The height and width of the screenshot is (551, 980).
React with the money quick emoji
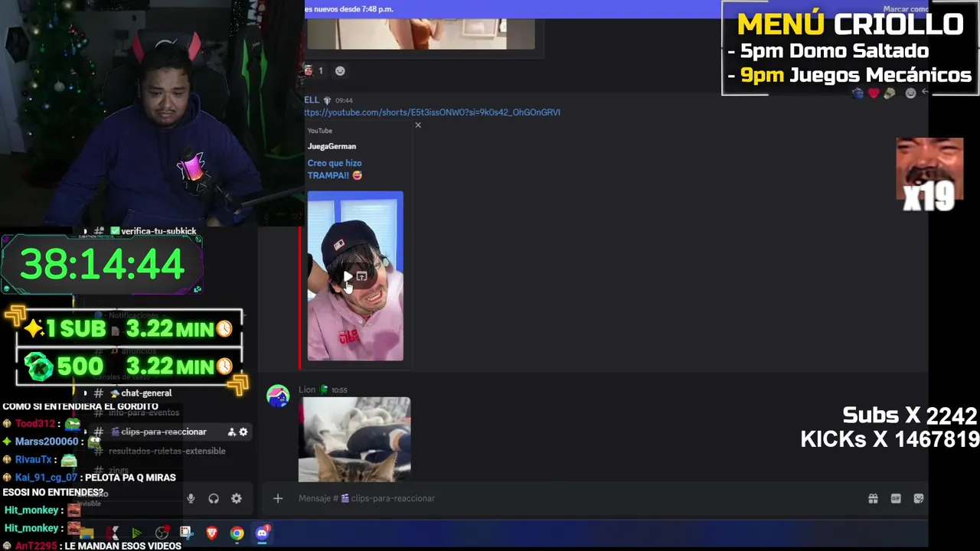click(x=890, y=93)
